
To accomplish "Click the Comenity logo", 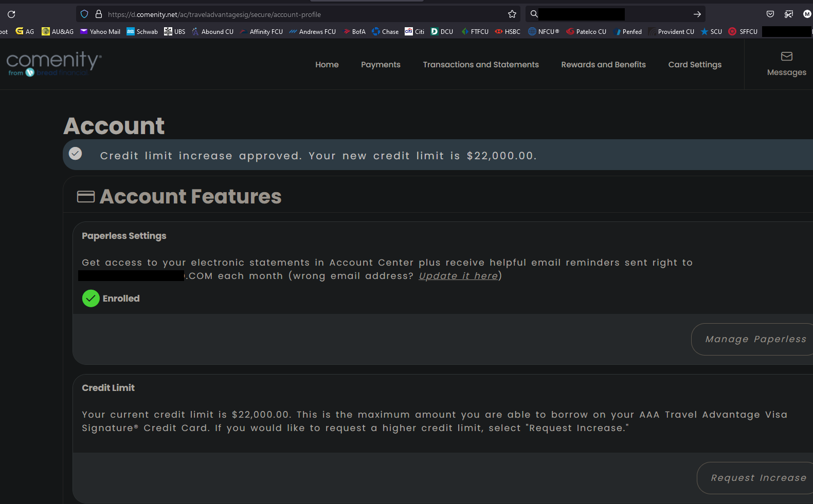I will tap(54, 64).
